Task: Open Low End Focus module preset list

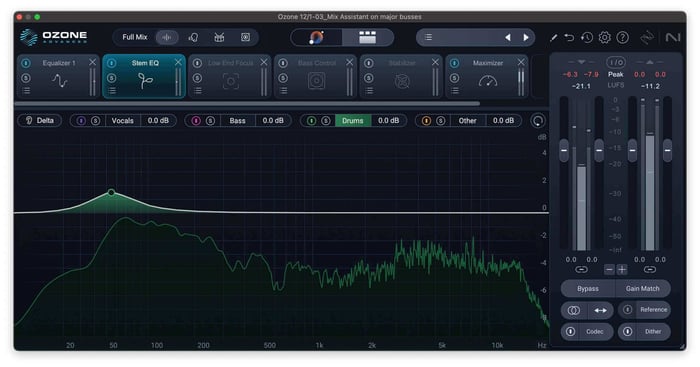Action: (x=197, y=91)
